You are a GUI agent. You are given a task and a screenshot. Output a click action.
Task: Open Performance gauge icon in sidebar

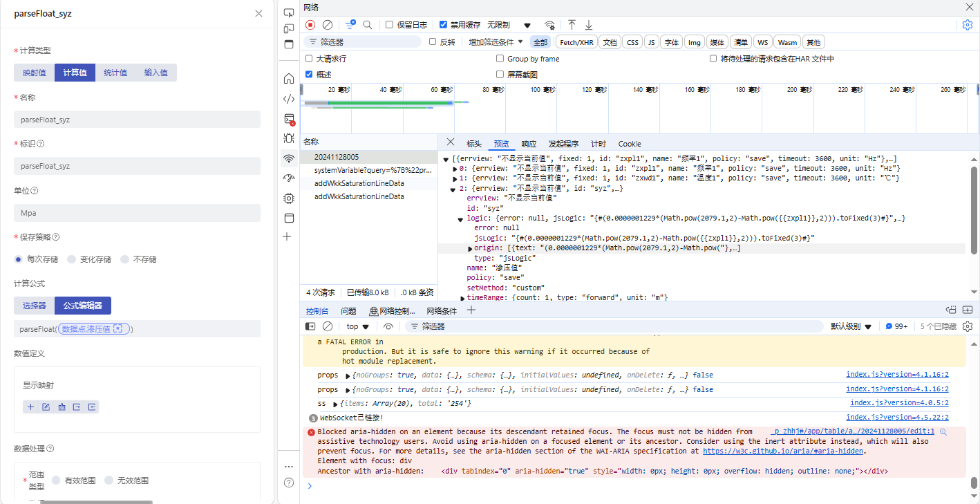289,178
